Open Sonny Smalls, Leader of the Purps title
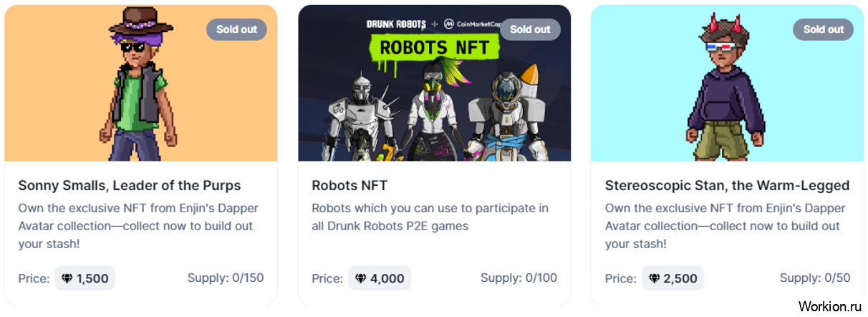This screenshot has width=868, height=317. pyautogui.click(x=130, y=186)
